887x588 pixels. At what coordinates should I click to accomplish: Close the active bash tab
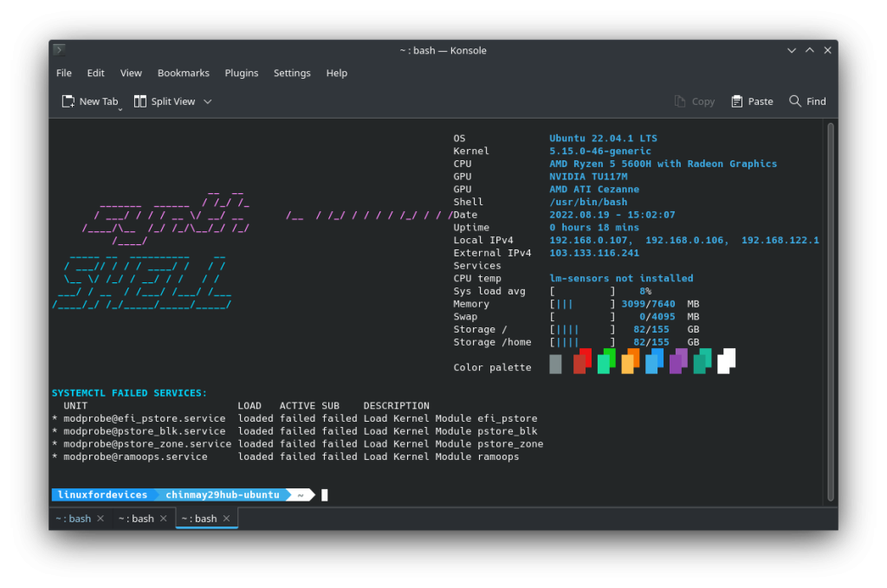coord(227,518)
